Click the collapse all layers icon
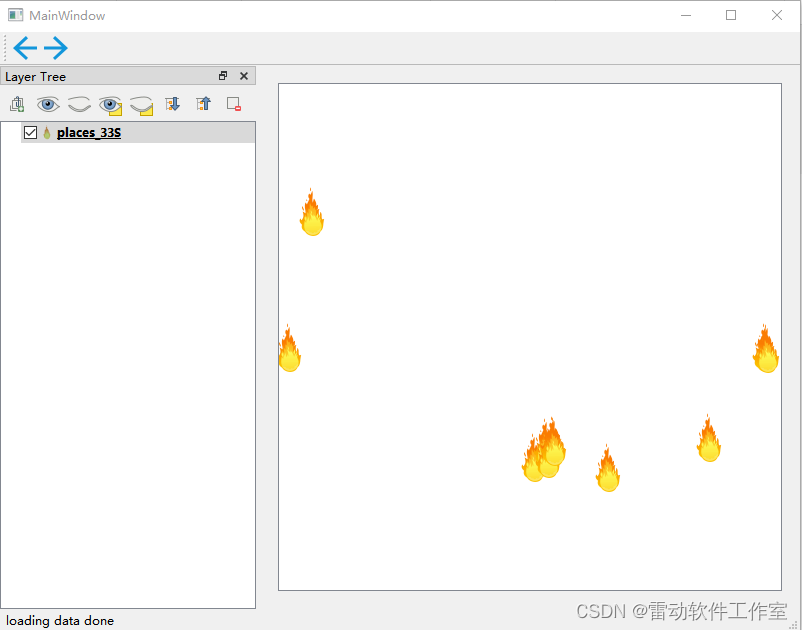 203,104
